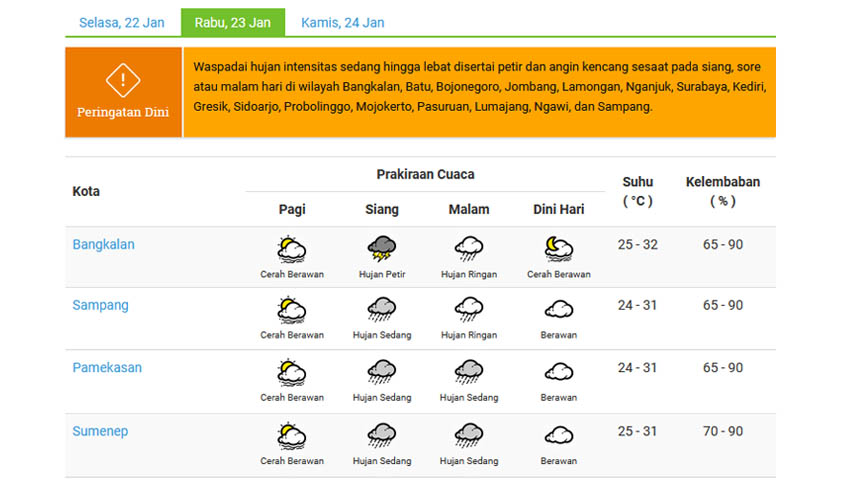Open the Bangkalan city link
This screenshot has width=850, height=480.
click(x=104, y=245)
